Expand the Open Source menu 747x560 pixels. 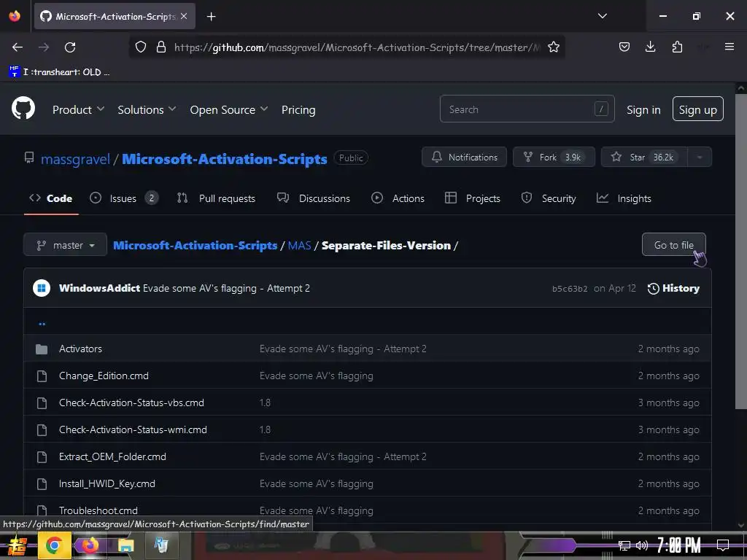228,110
